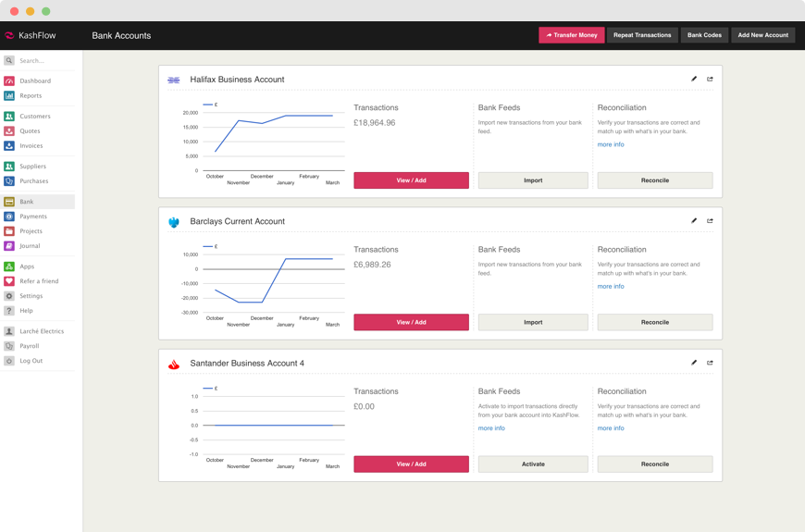This screenshot has width=805, height=532.
Task: Activate bank feed for Santander account
Action: pos(533,464)
